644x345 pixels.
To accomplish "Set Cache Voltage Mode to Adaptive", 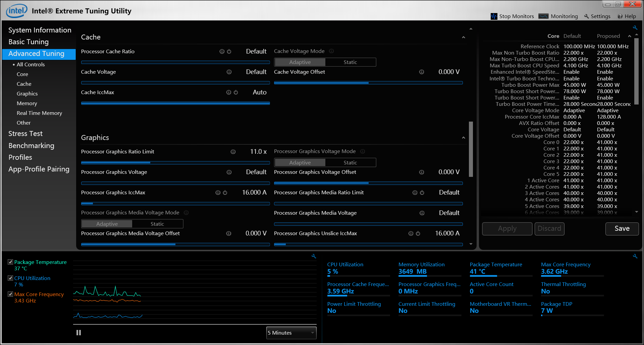I will tap(300, 62).
